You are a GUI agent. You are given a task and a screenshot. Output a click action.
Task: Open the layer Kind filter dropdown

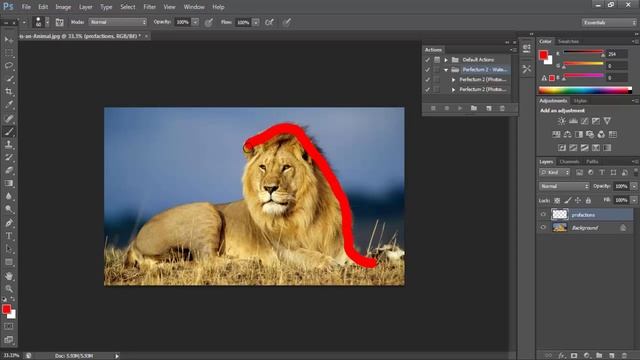point(555,173)
